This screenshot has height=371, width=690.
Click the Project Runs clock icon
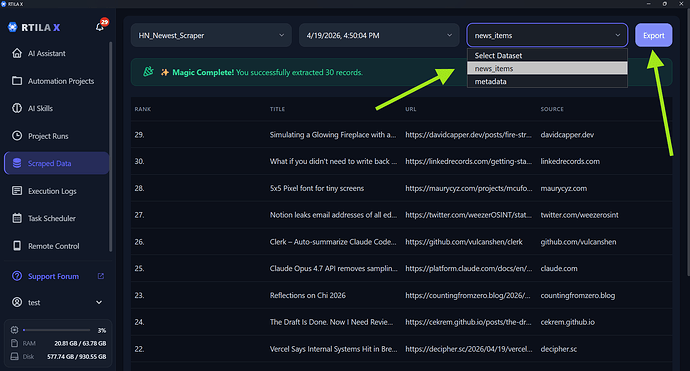pyautogui.click(x=17, y=136)
